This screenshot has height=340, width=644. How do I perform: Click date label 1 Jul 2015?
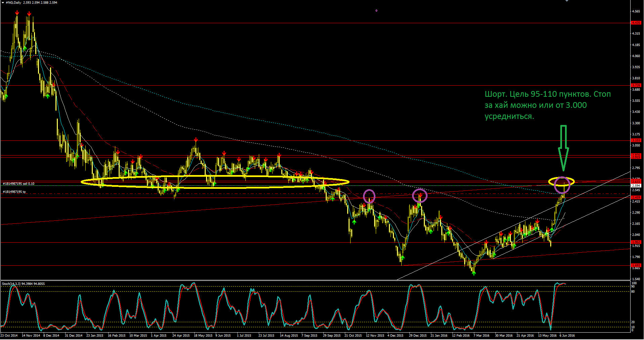pyautogui.click(x=244, y=336)
